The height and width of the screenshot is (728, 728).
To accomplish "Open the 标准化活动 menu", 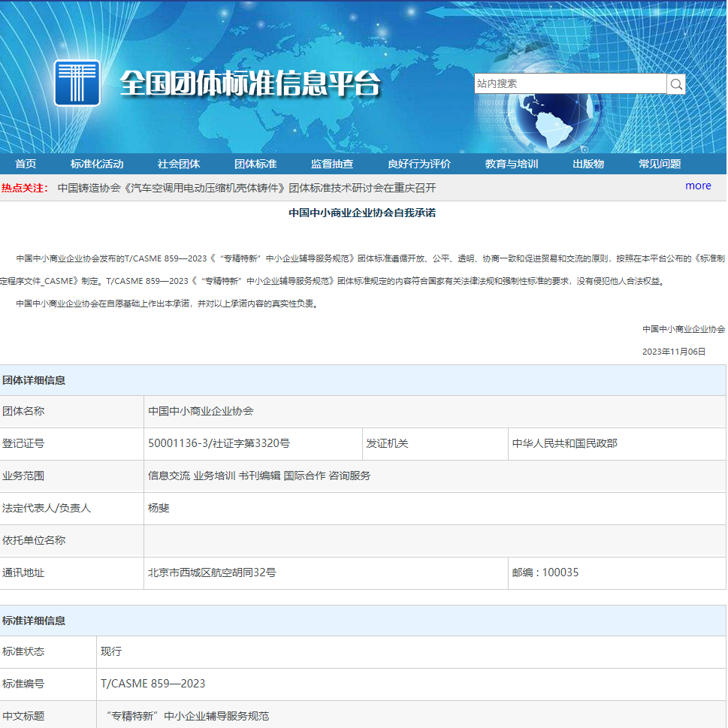I will 97,164.
